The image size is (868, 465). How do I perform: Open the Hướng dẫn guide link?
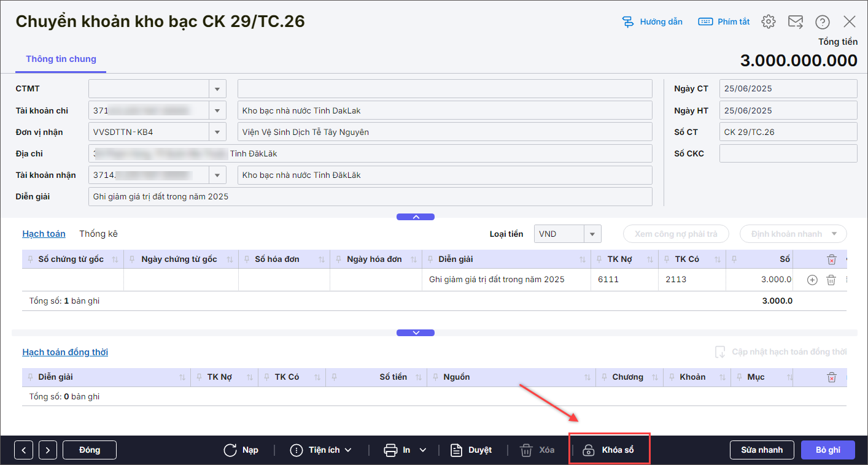(x=652, y=22)
